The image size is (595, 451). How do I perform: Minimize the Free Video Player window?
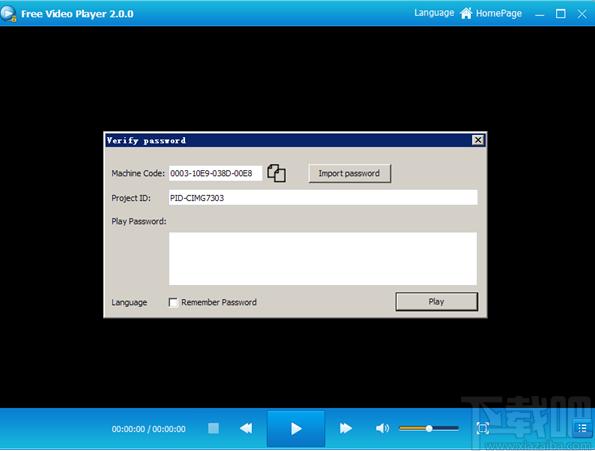(540, 14)
